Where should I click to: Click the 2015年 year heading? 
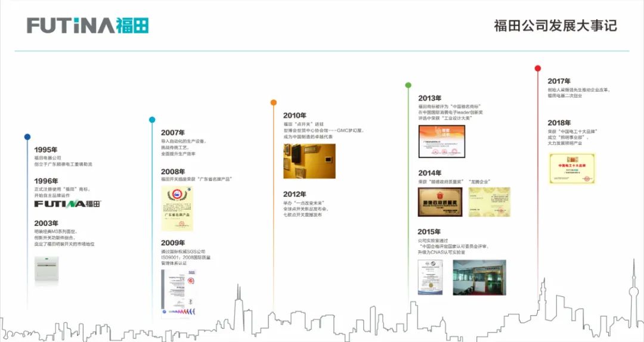point(429,232)
